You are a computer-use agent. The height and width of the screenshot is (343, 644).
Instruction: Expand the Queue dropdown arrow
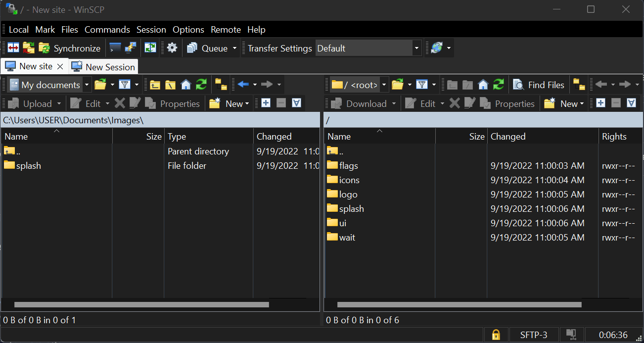coord(234,48)
